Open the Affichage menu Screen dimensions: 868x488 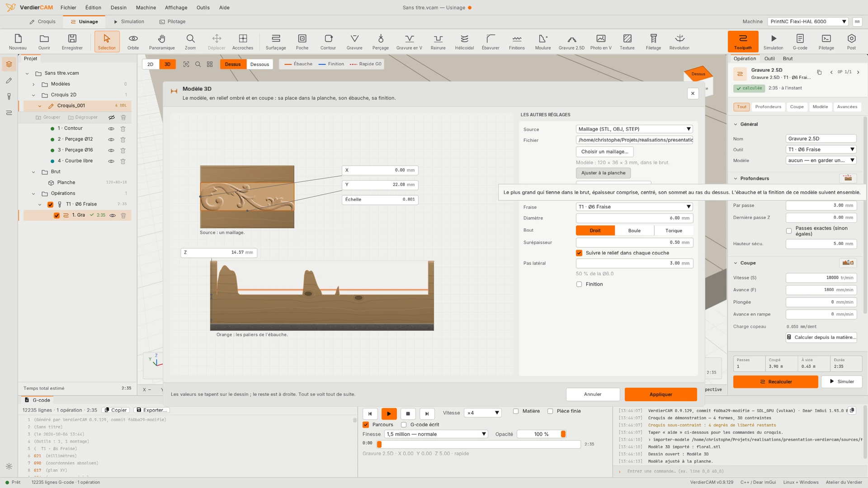[176, 8]
